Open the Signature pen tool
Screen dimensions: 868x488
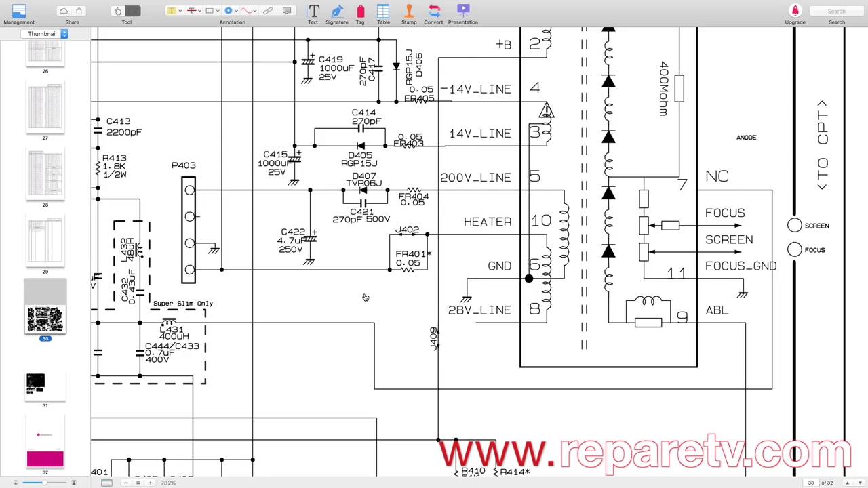pyautogui.click(x=337, y=11)
